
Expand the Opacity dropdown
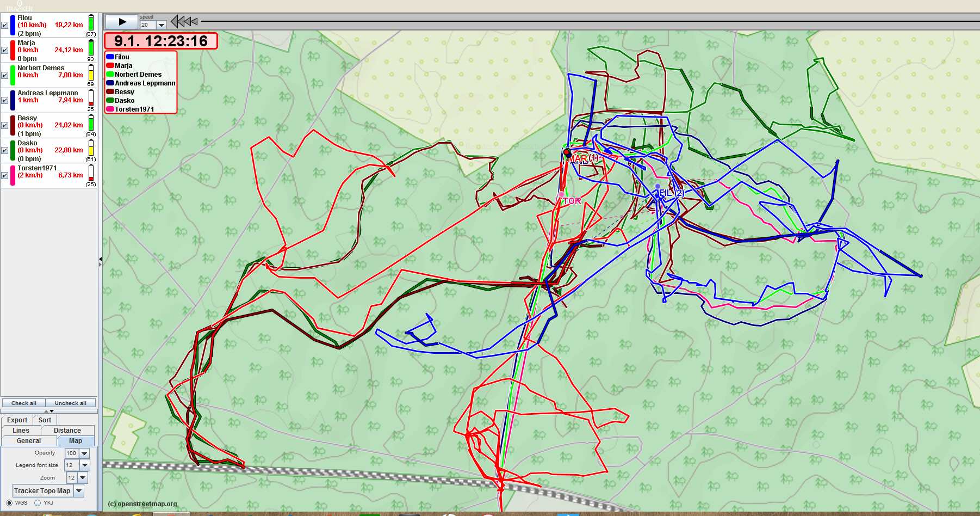(x=84, y=453)
